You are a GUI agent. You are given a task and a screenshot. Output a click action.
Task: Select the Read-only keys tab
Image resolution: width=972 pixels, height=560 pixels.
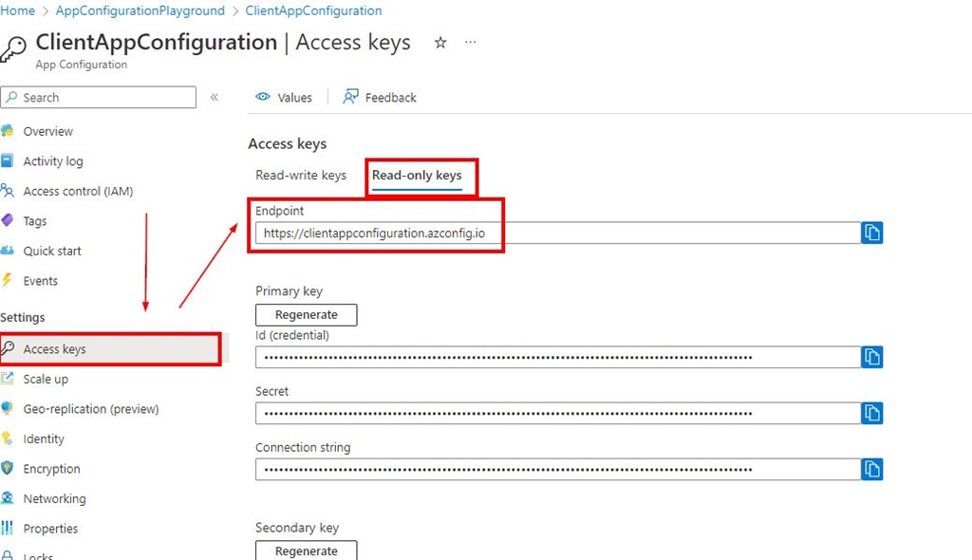click(x=417, y=176)
